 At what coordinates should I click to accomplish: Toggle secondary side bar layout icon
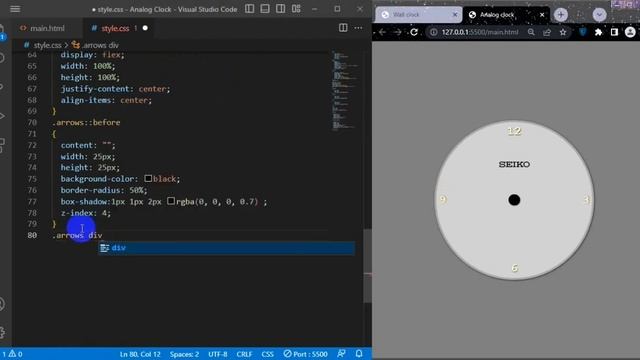click(280, 9)
